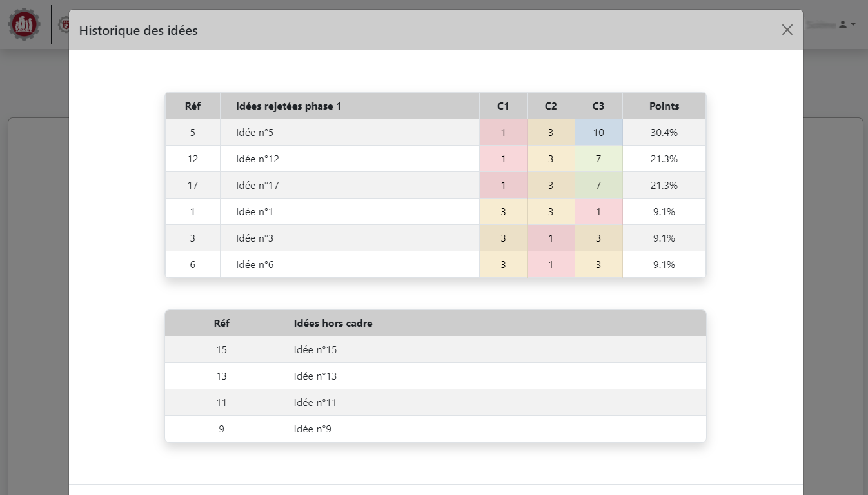Click the green C3 cell of Idée n°17
The image size is (868, 495).
click(598, 186)
